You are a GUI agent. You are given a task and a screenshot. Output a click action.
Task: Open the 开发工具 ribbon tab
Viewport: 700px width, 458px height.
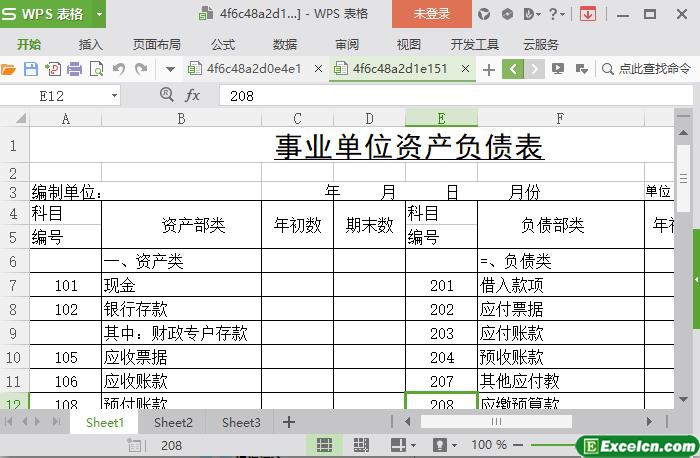(475, 44)
